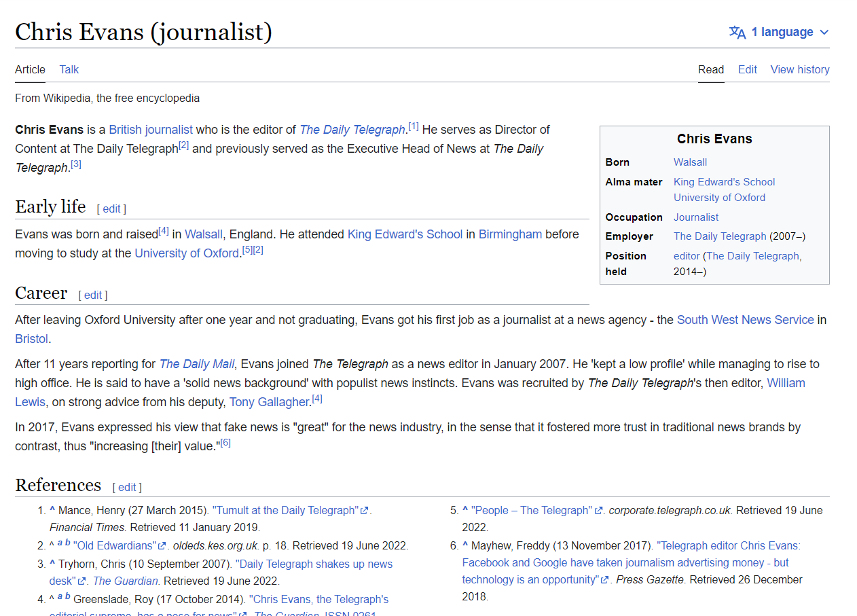857x616 pixels.
Task: Edit the Career section
Action: pyautogui.click(x=93, y=295)
